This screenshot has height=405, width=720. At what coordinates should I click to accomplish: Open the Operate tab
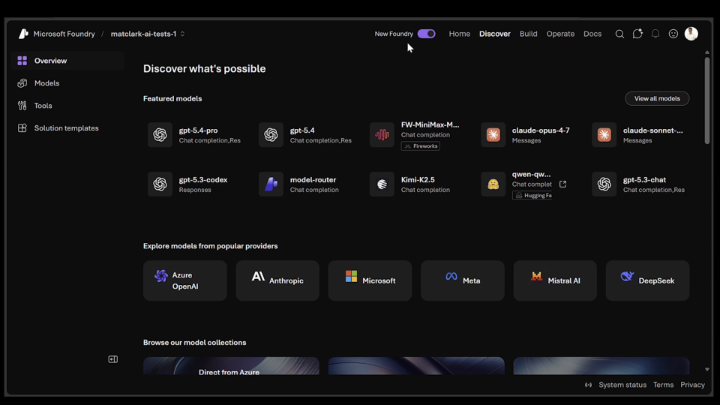560,34
